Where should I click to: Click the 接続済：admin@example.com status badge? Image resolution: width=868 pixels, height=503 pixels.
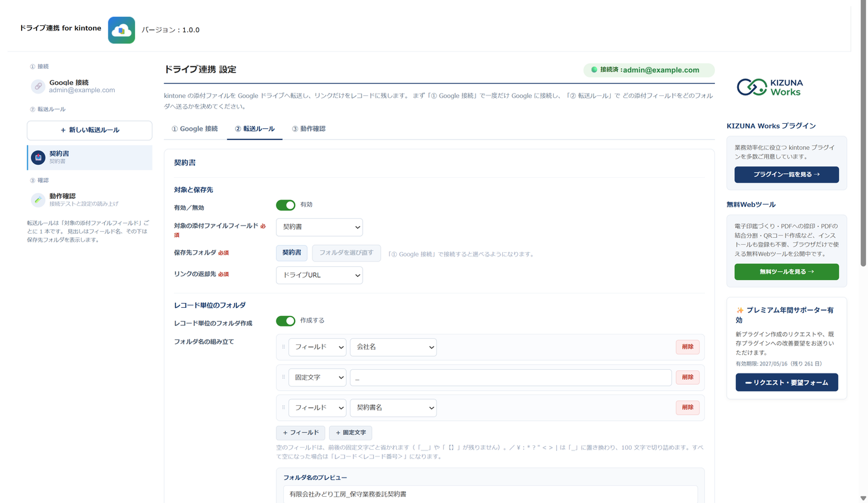coord(649,70)
